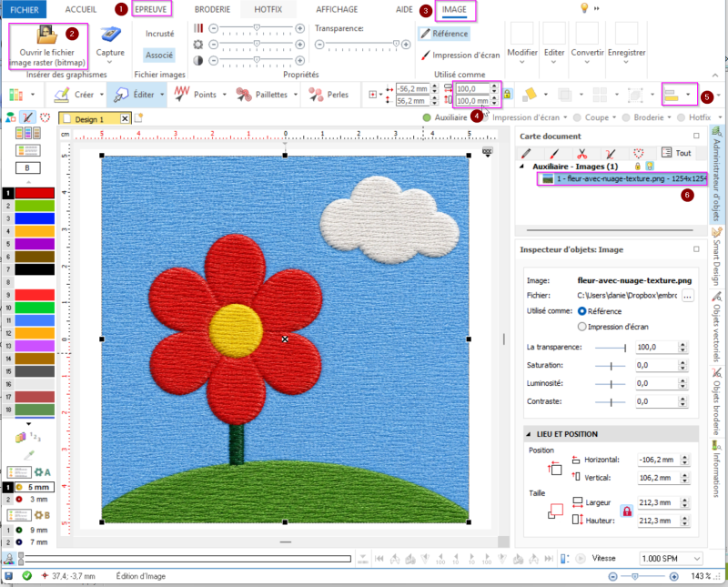This screenshot has height=587, width=728.
Task: Click the brightness gear icon in Propriétés
Action: coord(198,45)
